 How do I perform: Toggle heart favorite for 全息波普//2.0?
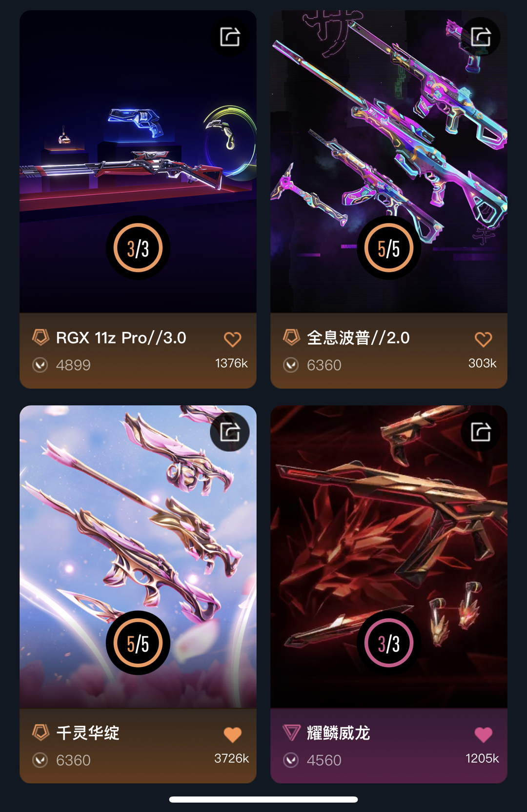tap(483, 339)
